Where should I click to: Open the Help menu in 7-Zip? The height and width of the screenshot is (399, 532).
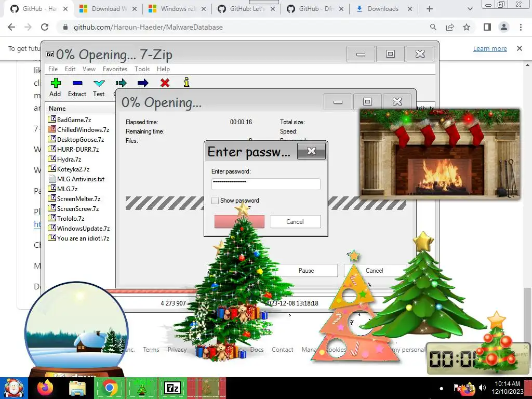pos(163,69)
